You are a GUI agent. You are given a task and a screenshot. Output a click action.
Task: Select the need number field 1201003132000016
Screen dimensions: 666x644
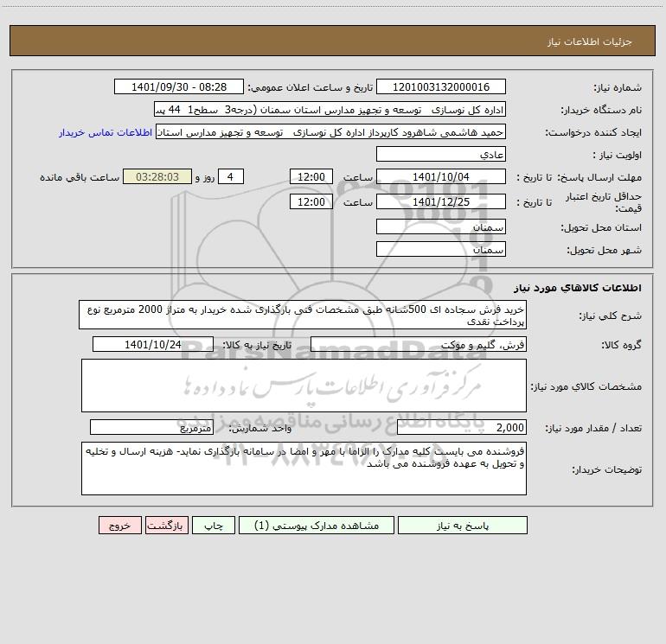[441, 86]
